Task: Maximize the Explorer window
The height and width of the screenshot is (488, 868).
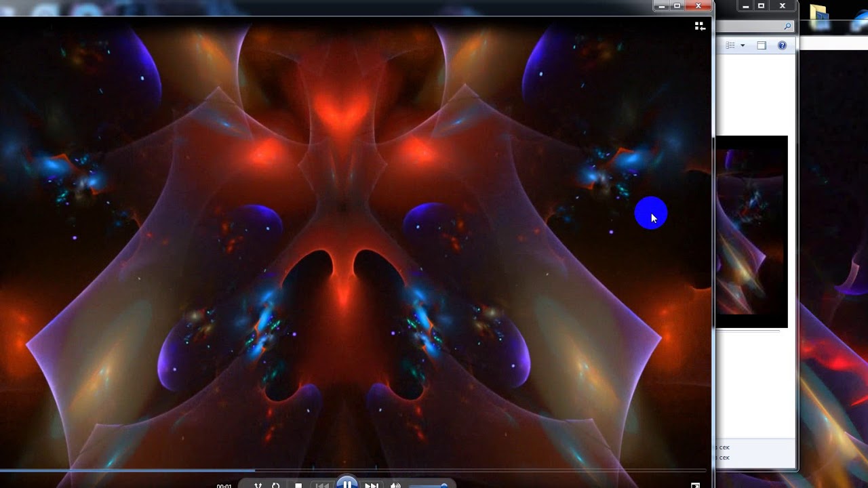Action: tap(762, 6)
